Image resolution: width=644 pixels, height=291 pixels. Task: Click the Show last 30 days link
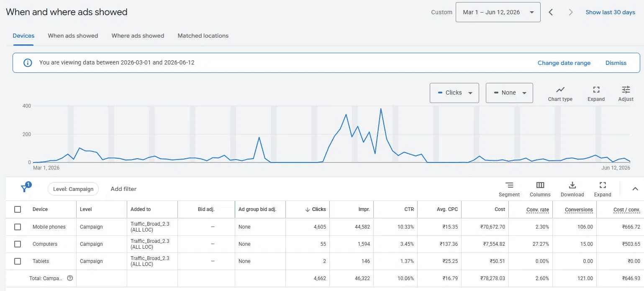point(610,12)
